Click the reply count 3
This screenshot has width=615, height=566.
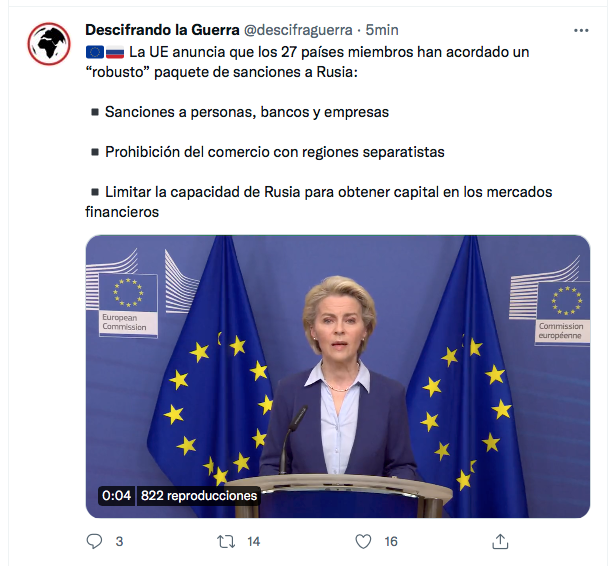pyautogui.click(x=119, y=542)
